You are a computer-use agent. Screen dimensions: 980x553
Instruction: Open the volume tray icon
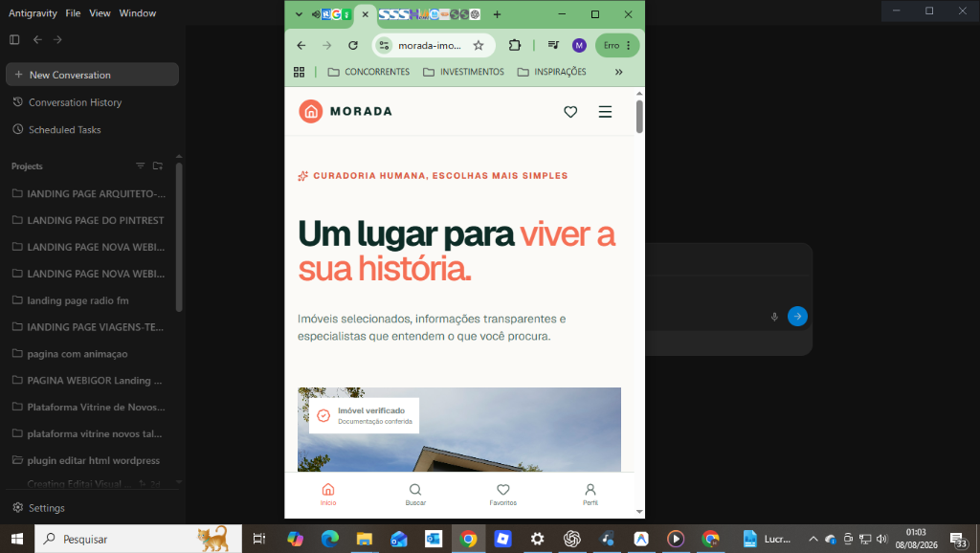[881, 539]
